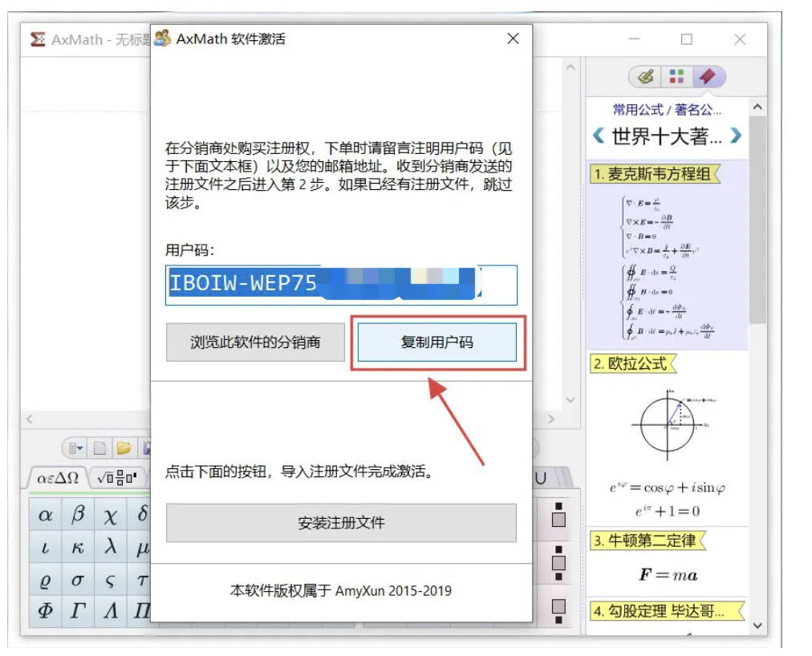Open the 常用公式 / 著名公... breadcrumb
812x656 pixels.
(x=667, y=110)
